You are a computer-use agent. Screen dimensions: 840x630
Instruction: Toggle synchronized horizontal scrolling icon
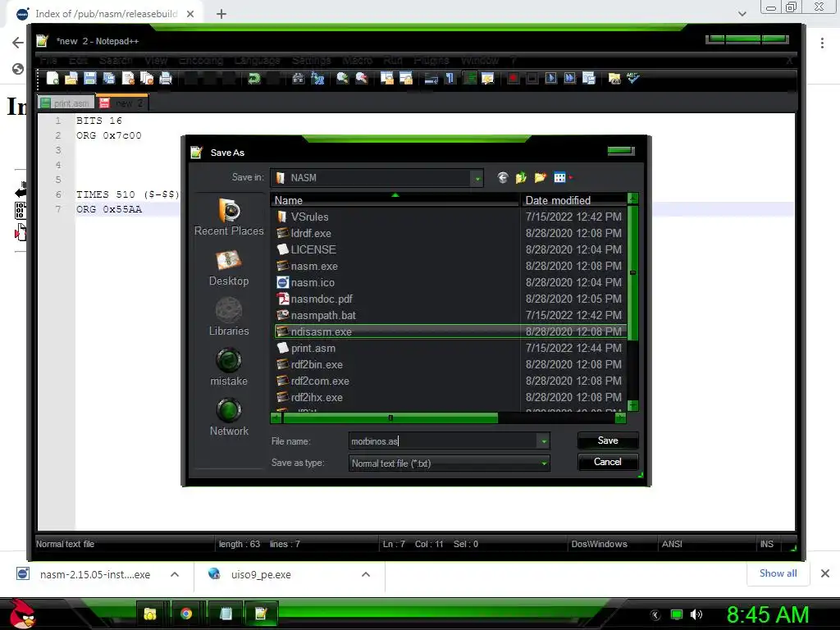(x=405, y=78)
